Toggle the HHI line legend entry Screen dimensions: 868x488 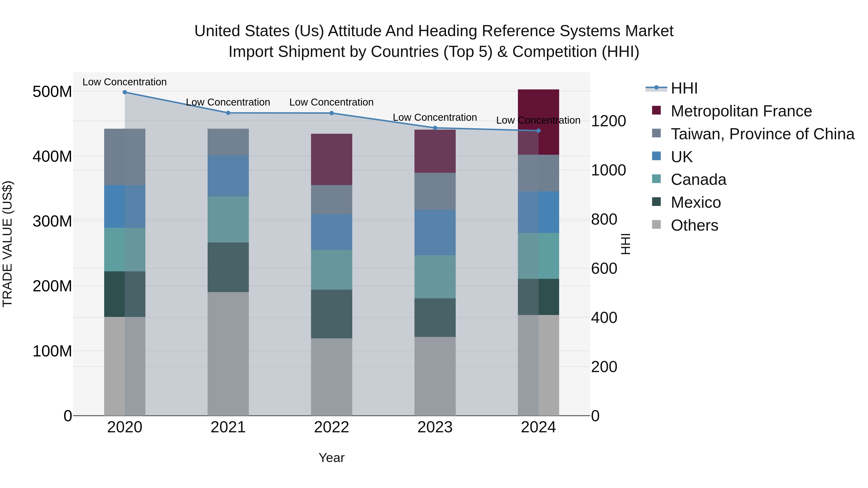(671, 88)
